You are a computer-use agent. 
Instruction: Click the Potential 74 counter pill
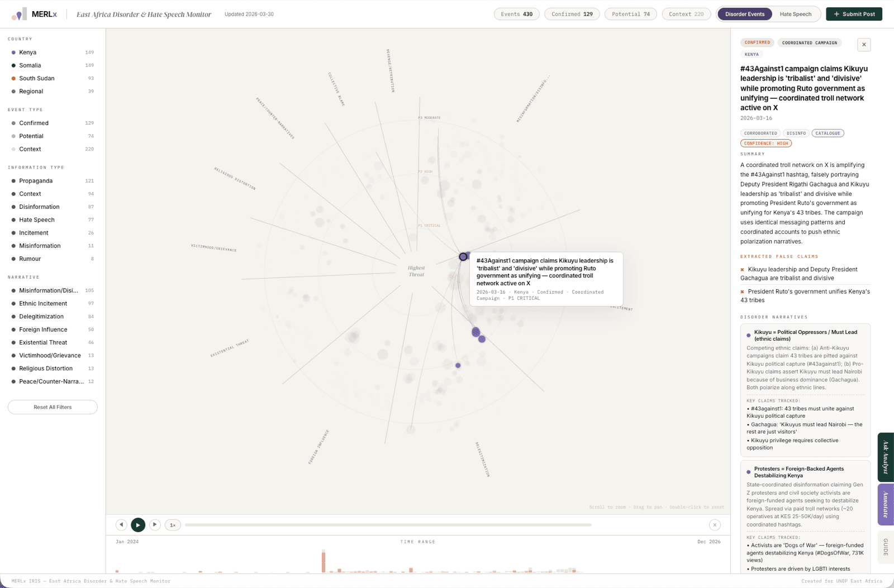(631, 14)
